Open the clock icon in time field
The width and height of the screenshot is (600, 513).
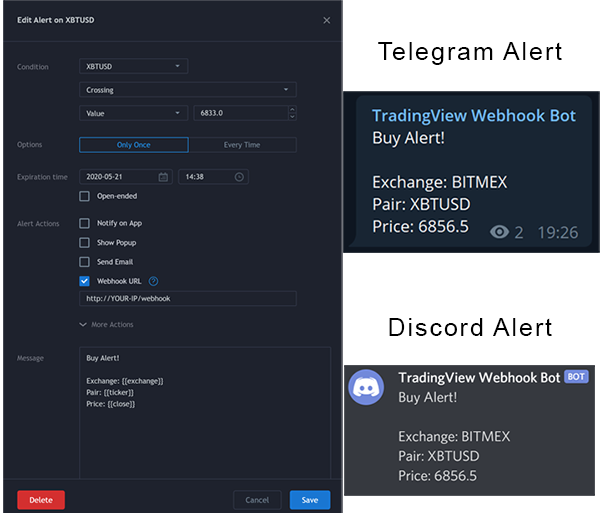tap(239, 177)
